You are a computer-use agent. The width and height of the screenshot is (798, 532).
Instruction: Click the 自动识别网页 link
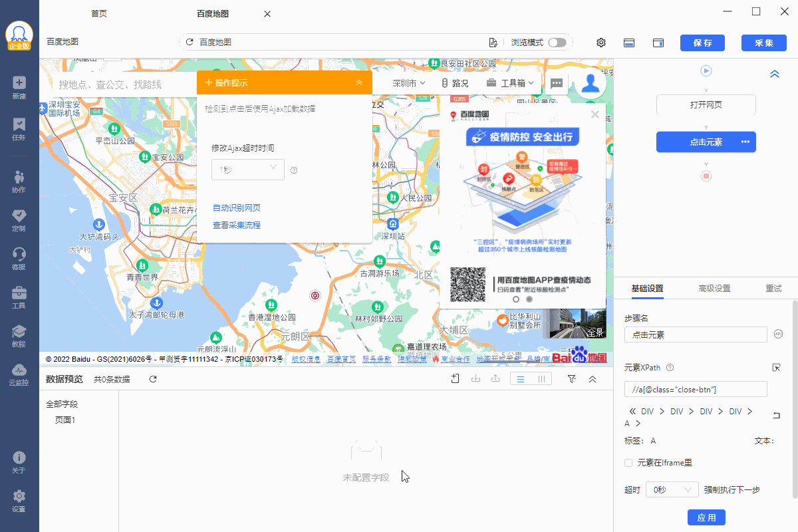(237, 208)
